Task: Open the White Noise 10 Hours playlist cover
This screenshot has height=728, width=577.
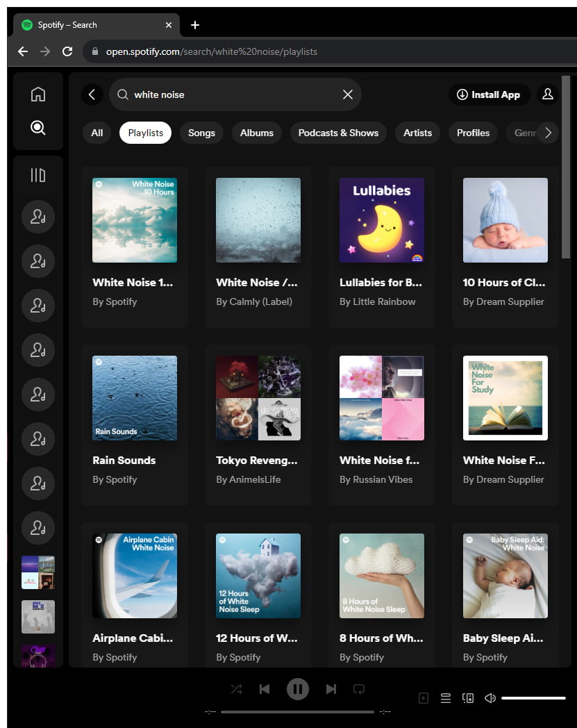Action: click(135, 220)
